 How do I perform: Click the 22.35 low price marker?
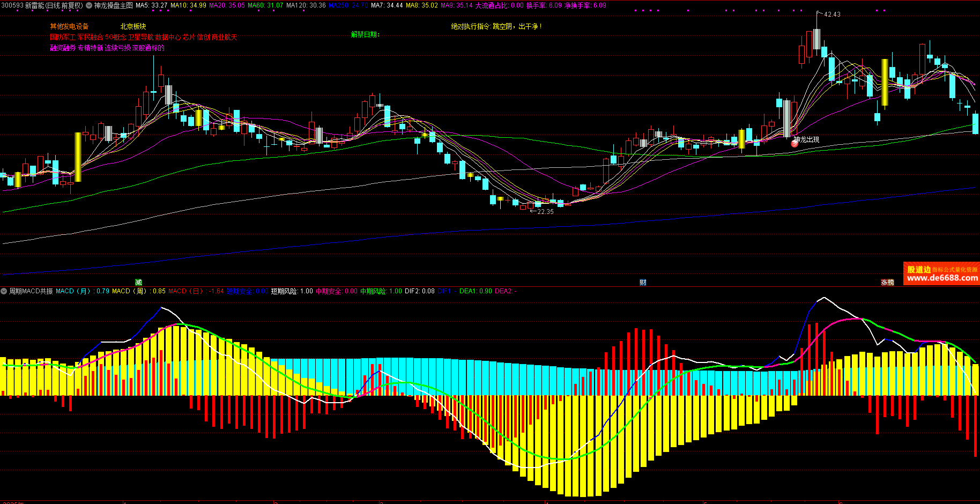[545, 212]
